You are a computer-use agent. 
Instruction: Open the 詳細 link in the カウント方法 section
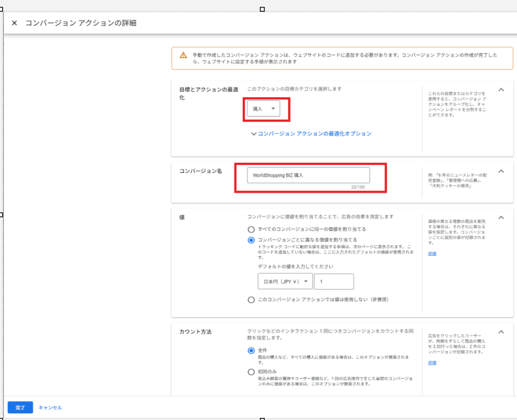pos(432,363)
